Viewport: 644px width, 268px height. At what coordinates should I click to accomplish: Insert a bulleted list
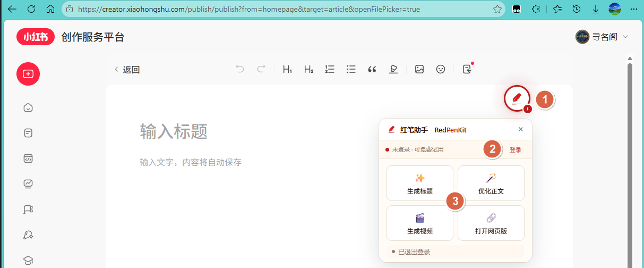pos(351,69)
